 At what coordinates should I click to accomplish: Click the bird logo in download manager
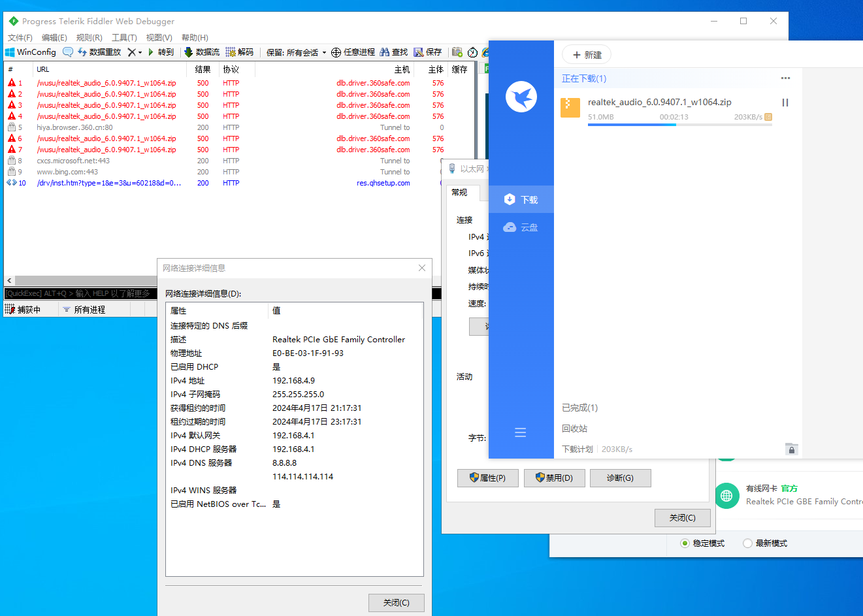(521, 97)
